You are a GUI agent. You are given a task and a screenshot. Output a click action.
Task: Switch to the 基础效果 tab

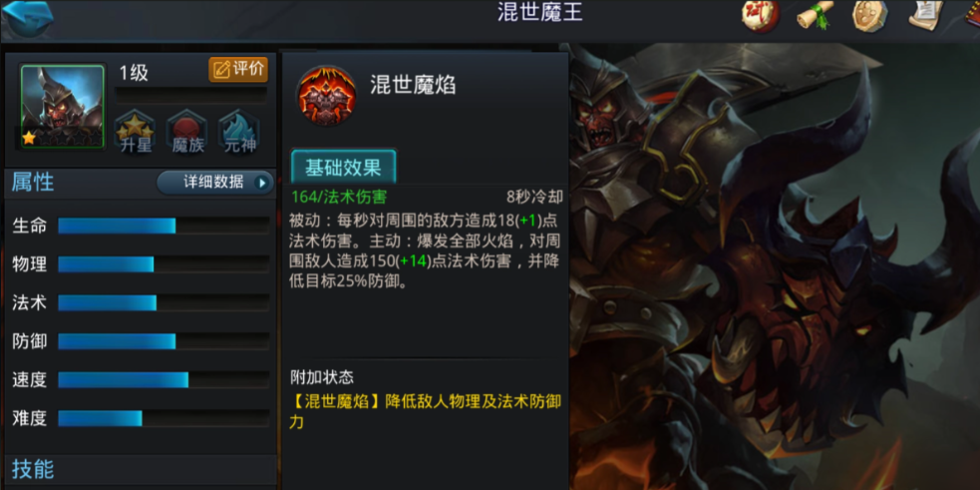[x=343, y=167]
